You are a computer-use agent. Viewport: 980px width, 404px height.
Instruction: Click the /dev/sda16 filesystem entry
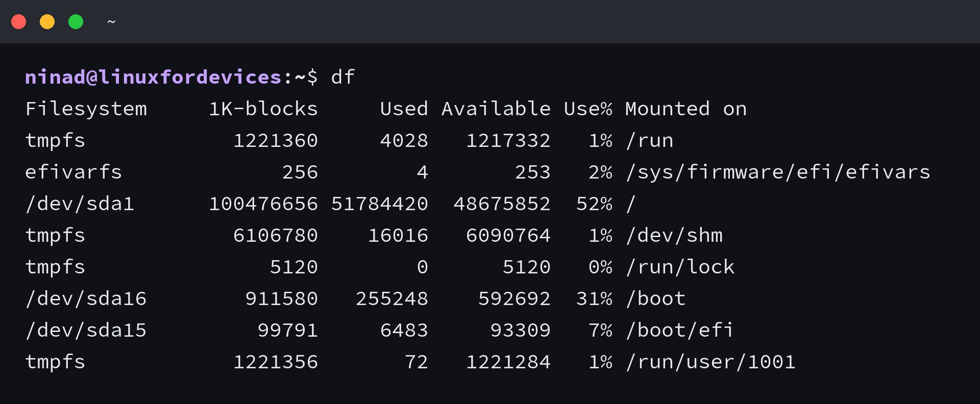86,298
